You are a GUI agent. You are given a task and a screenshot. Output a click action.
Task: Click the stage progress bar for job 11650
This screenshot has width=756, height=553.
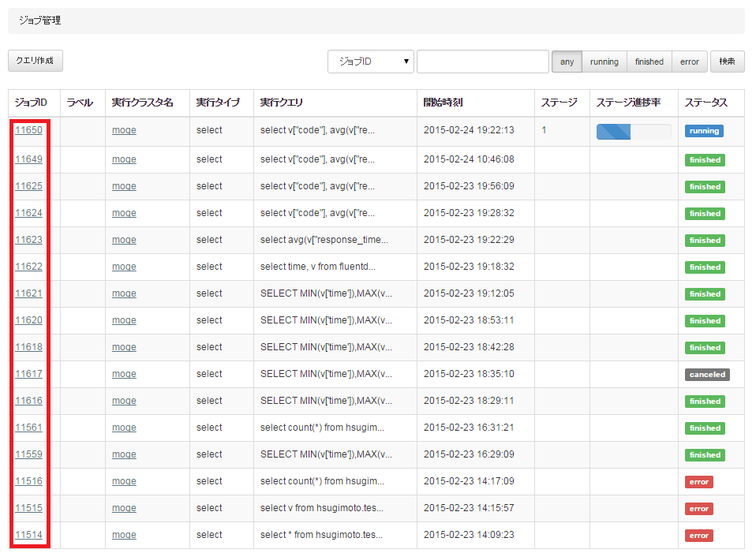[x=634, y=132]
